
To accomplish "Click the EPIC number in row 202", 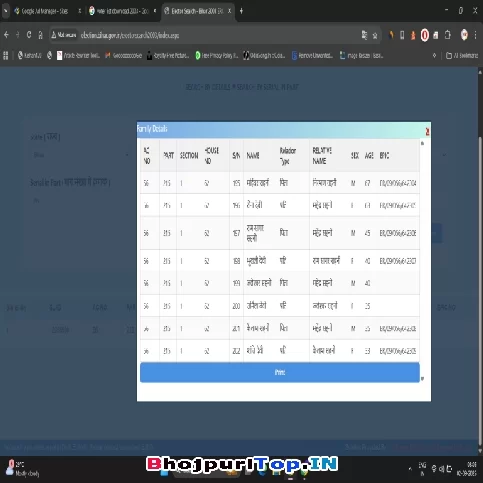I will click(398, 351).
